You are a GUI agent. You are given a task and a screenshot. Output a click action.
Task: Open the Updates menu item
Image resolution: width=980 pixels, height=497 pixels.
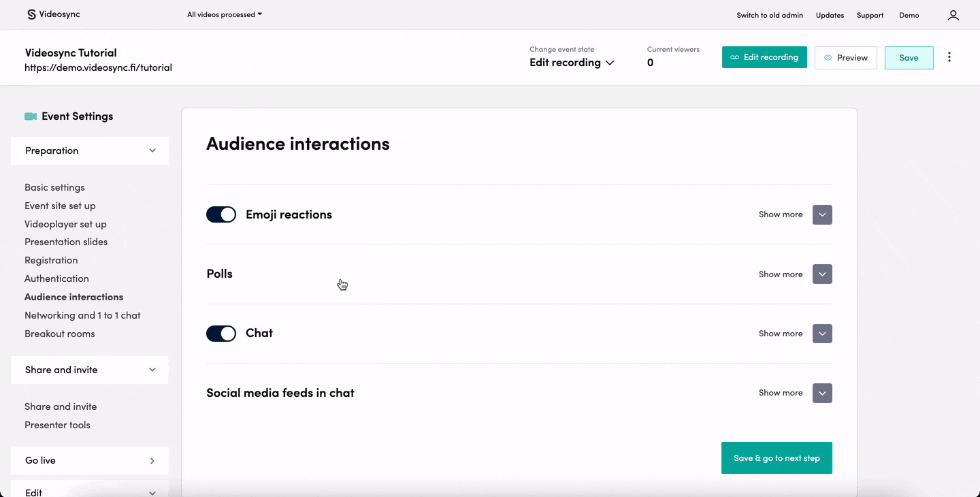830,14
